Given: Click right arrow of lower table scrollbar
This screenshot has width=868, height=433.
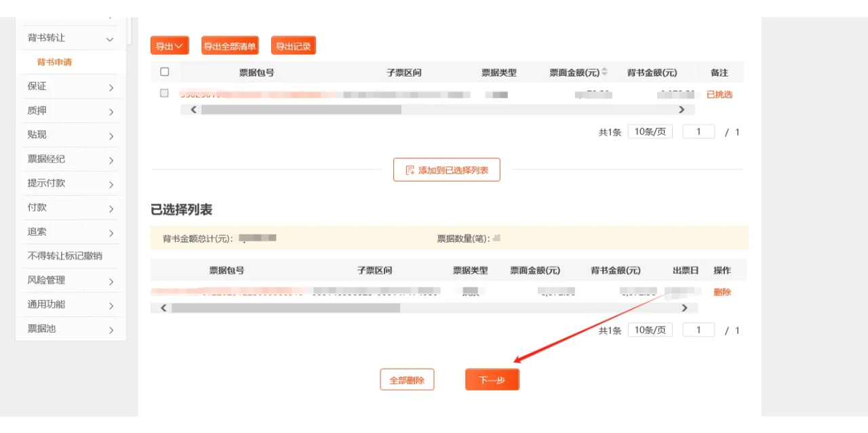Looking at the screenshot, I should click(684, 308).
